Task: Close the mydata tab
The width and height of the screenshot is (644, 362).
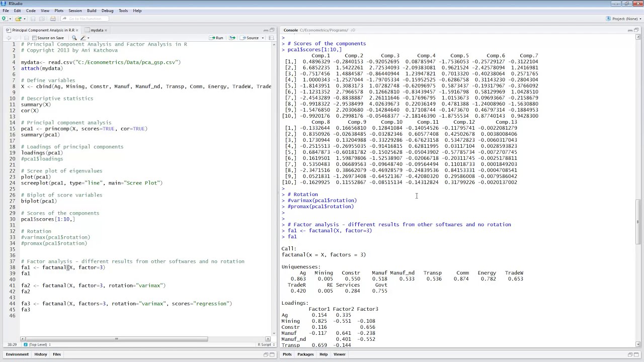Action: (x=107, y=30)
